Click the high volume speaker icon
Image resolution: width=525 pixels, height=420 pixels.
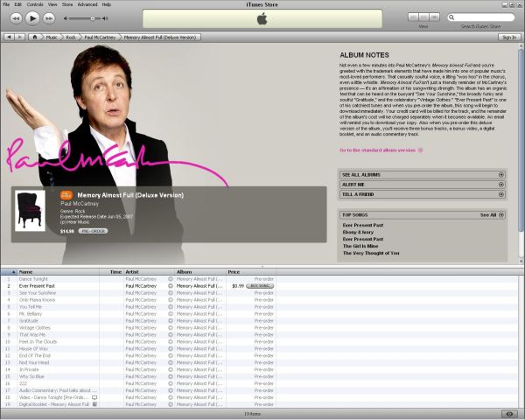pos(105,18)
